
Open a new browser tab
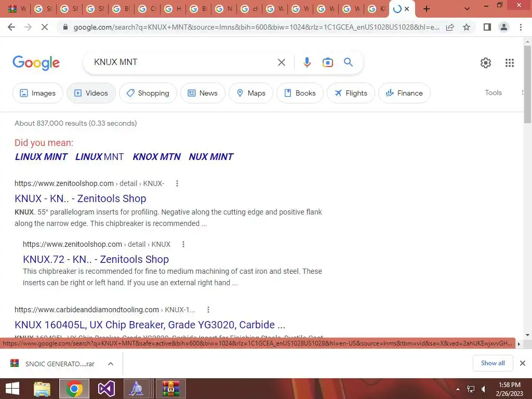(427, 9)
